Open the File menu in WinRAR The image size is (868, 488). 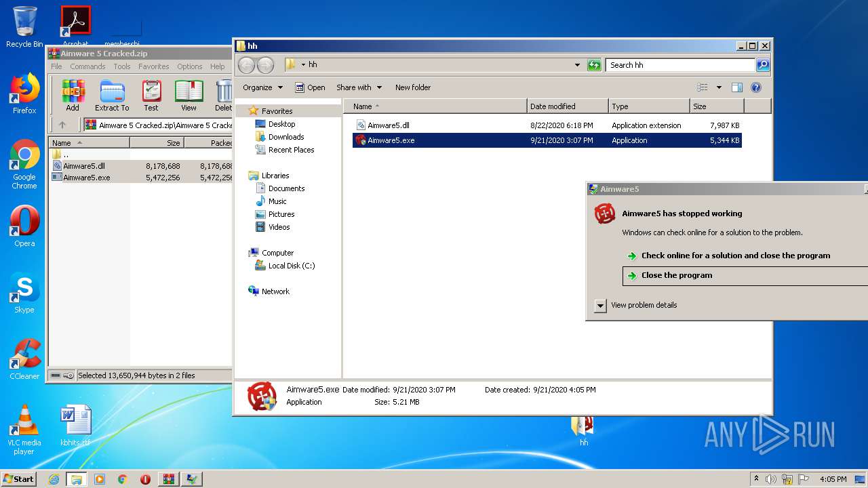[56, 66]
